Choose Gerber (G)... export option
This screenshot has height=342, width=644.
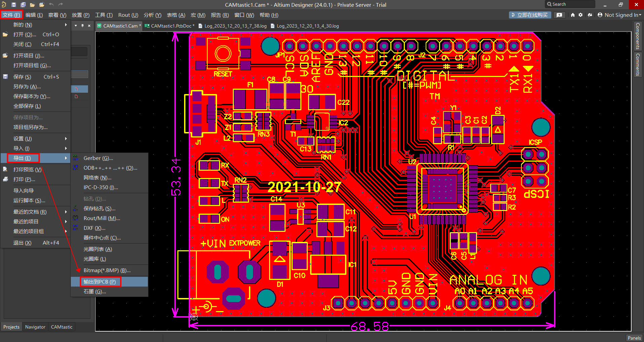[x=98, y=158]
